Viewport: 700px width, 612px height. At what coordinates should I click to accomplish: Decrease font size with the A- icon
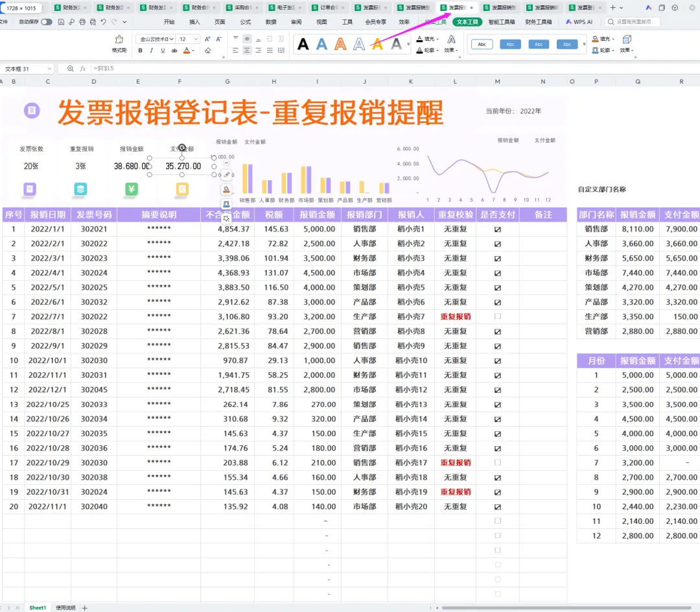coord(219,39)
